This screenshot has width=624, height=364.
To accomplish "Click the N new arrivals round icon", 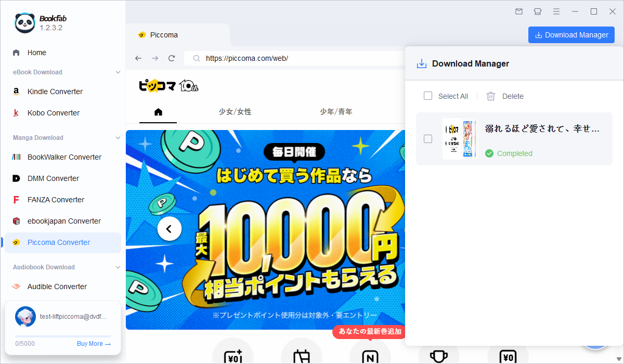I will coord(370,352).
